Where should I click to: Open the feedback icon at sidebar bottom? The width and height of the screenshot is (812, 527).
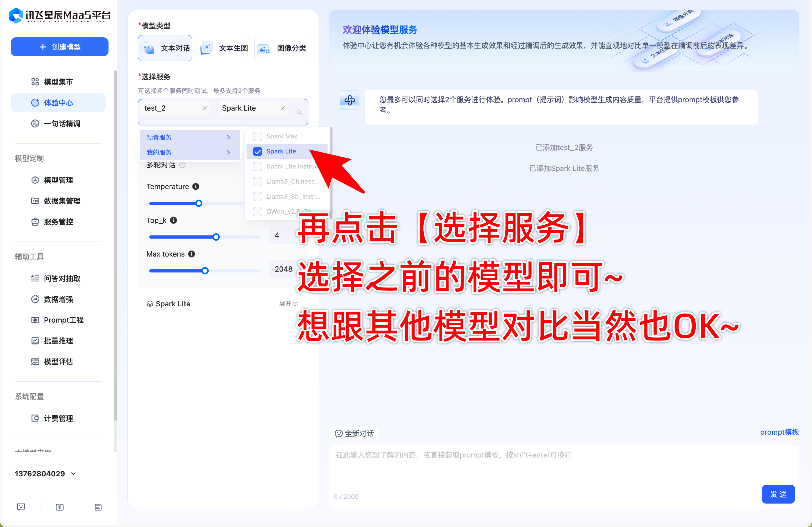[21, 507]
